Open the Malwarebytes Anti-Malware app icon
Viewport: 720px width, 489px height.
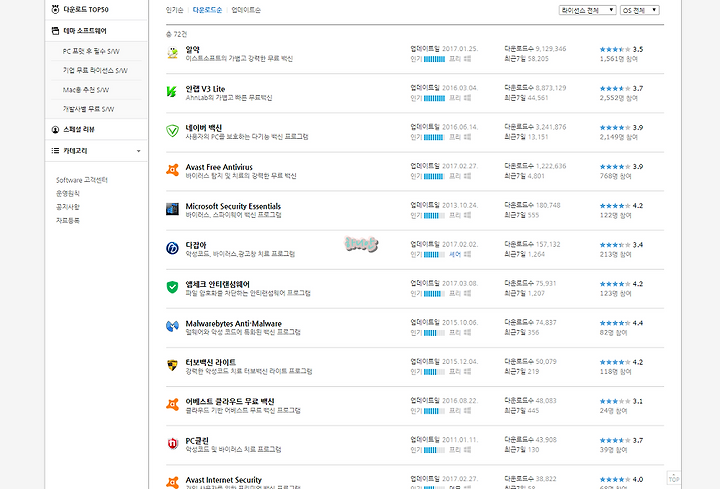point(172,326)
